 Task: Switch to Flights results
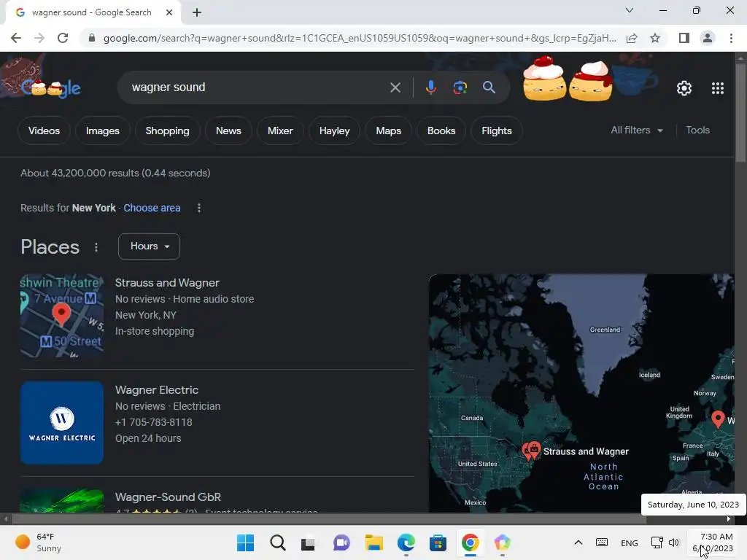(496, 131)
